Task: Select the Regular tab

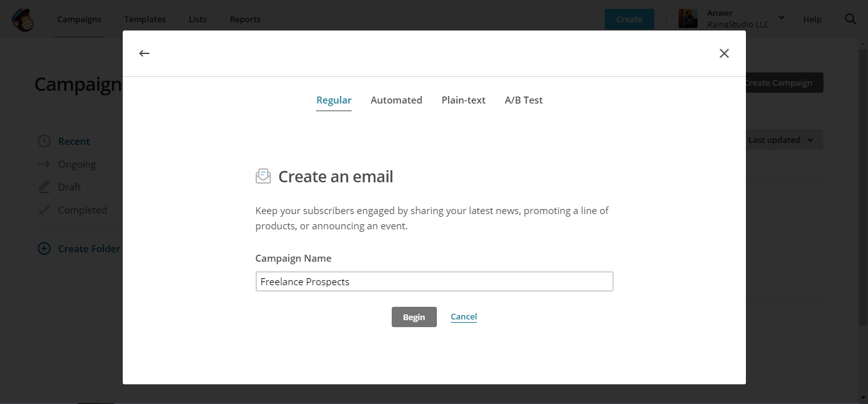Action: [334, 100]
